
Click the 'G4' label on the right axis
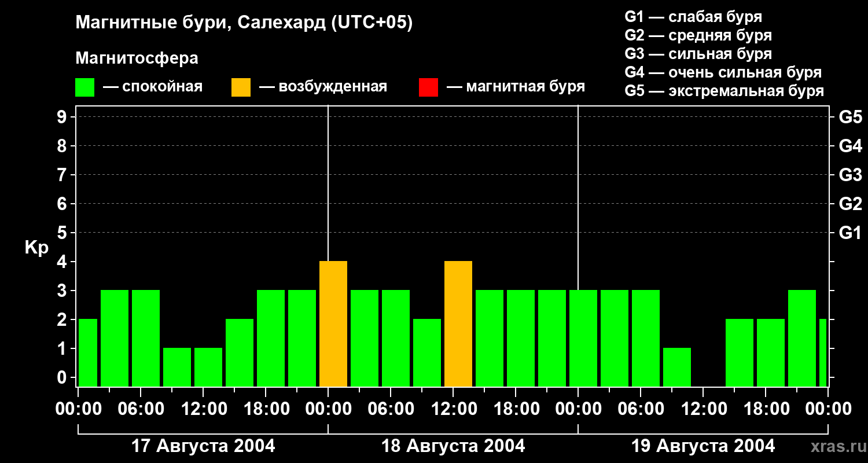(850, 146)
